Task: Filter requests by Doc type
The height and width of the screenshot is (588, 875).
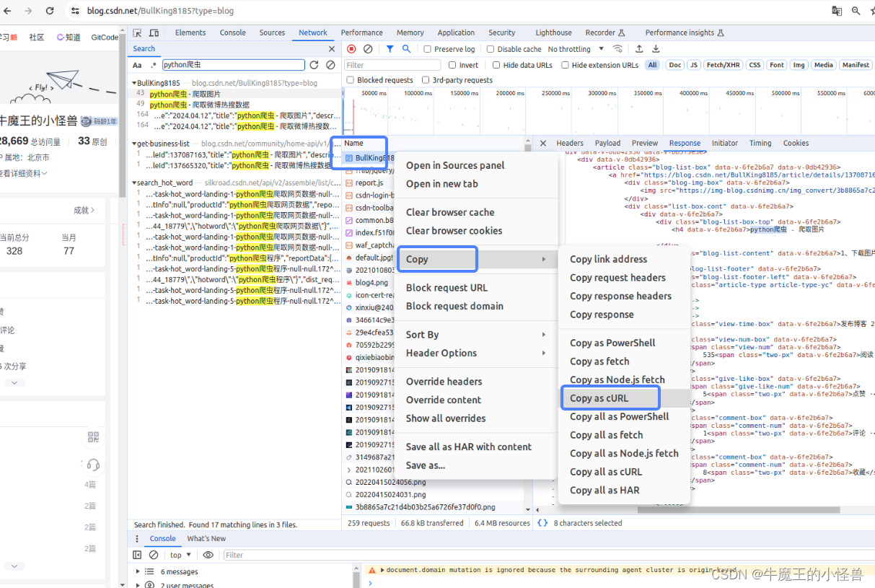Action: point(675,65)
